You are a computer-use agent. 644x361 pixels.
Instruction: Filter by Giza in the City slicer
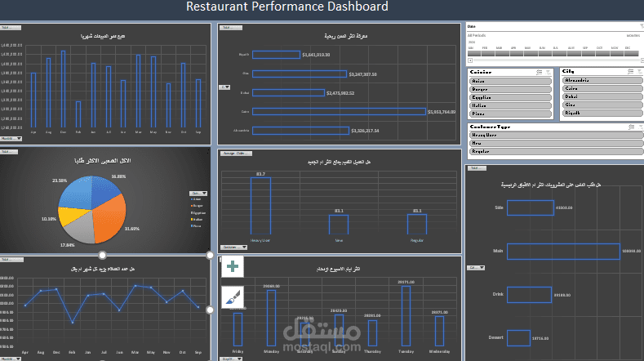[x=602, y=105]
